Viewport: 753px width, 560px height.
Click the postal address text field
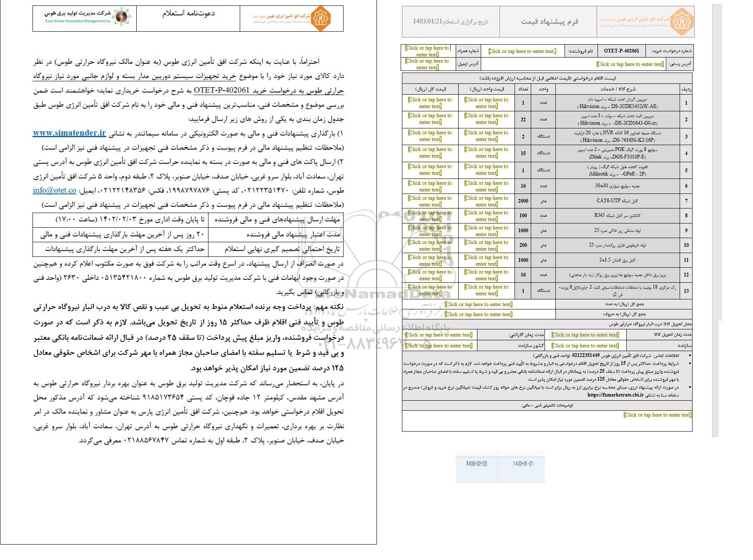(630, 64)
